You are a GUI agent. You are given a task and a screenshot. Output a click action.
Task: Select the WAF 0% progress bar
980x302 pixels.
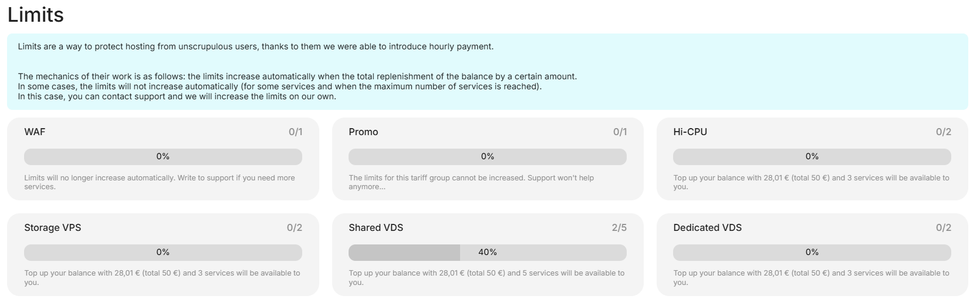[163, 157]
